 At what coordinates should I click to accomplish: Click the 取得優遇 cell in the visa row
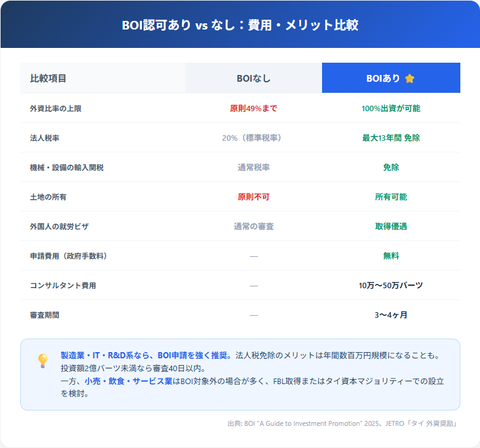pos(391,226)
